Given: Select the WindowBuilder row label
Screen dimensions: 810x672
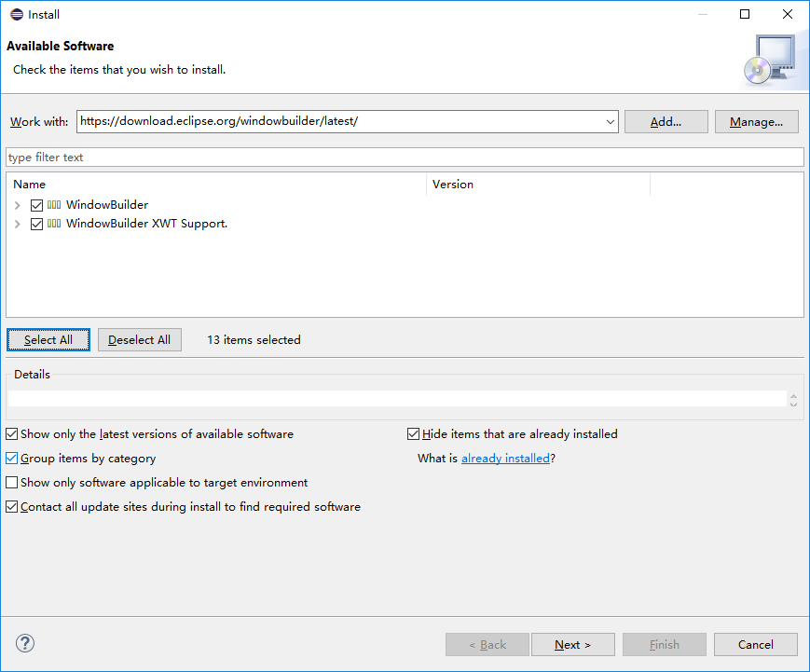Looking at the screenshot, I should [107, 204].
